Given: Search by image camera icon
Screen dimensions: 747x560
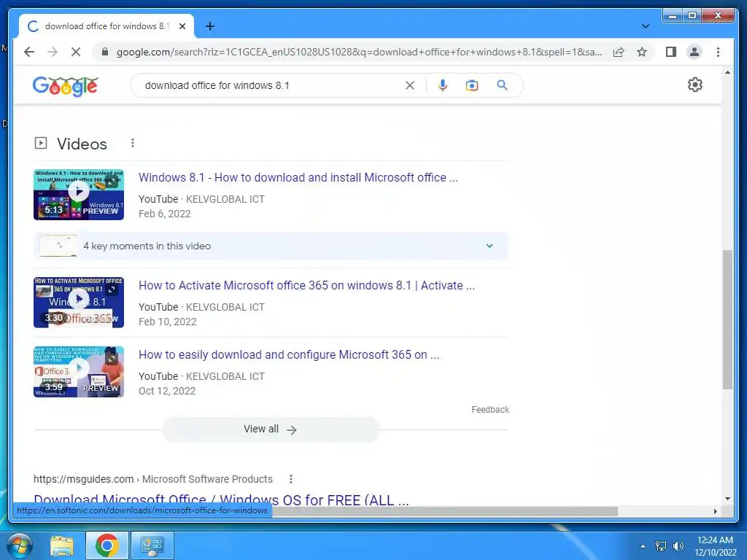Looking at the screenshot, I should pos(472,85).
